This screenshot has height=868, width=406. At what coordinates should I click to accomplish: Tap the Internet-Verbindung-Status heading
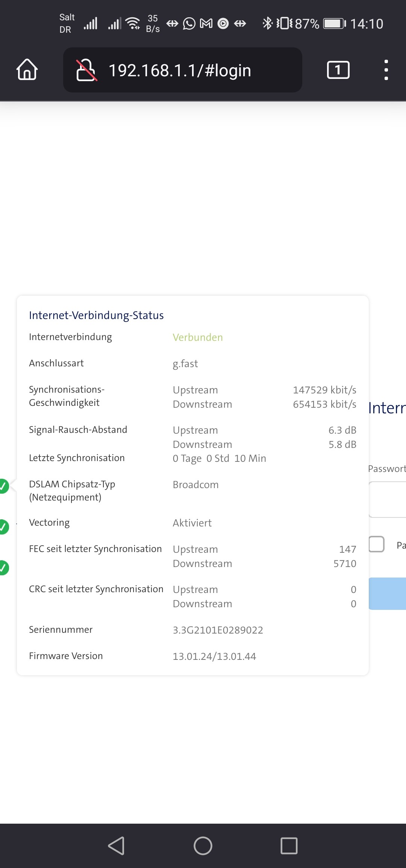pyautogui.click(x=96, y=315)
